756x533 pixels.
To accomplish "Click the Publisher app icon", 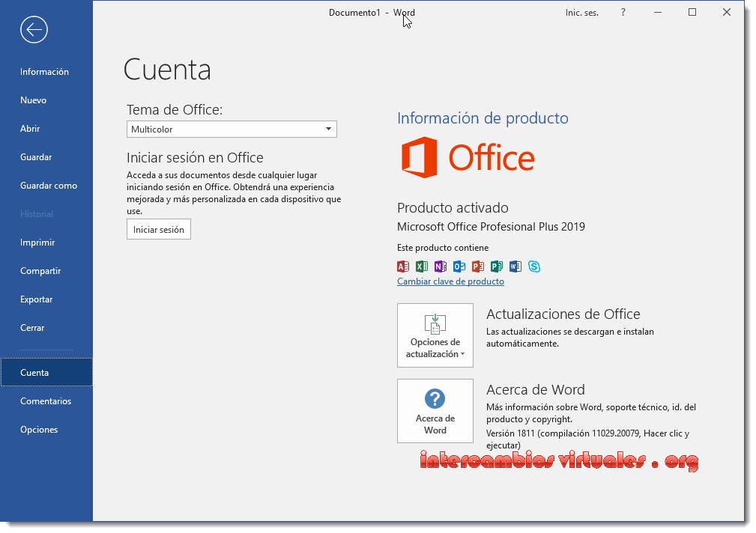I will 497,266.
